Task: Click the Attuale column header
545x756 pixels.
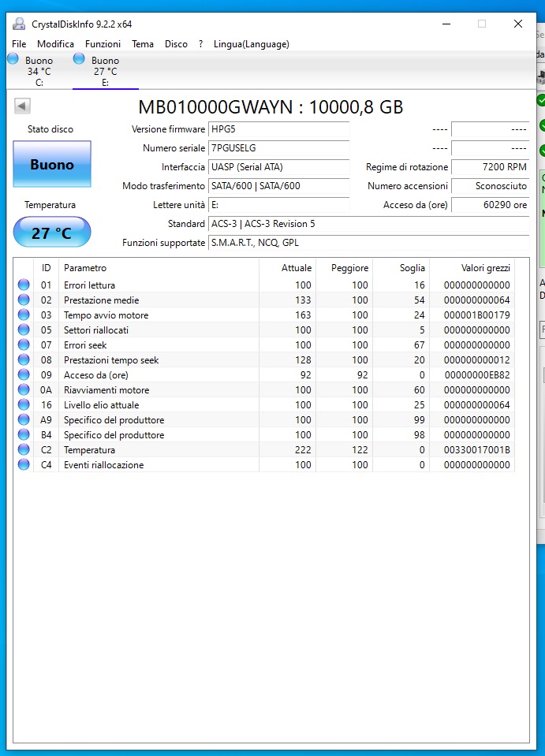Action: (x=287, y=267)
